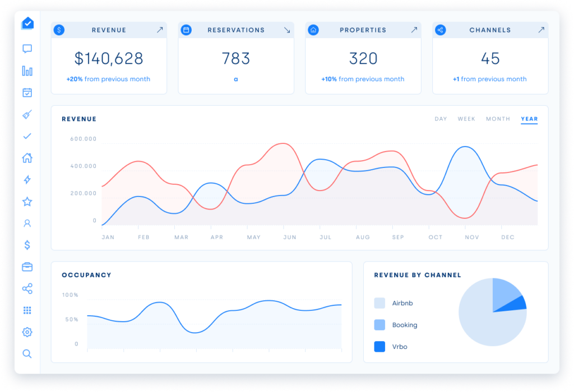Select the star reviews icon
The width and height of the screenshot is (574, 392).
coord(27,201)
